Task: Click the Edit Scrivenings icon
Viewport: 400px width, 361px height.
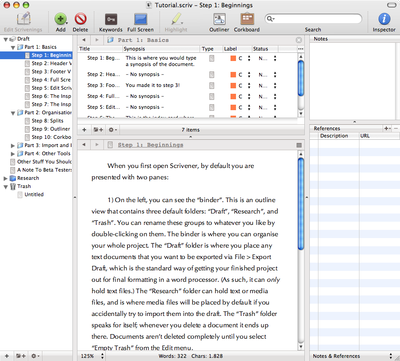Action: pyautogui.click(x=23, y=19)
